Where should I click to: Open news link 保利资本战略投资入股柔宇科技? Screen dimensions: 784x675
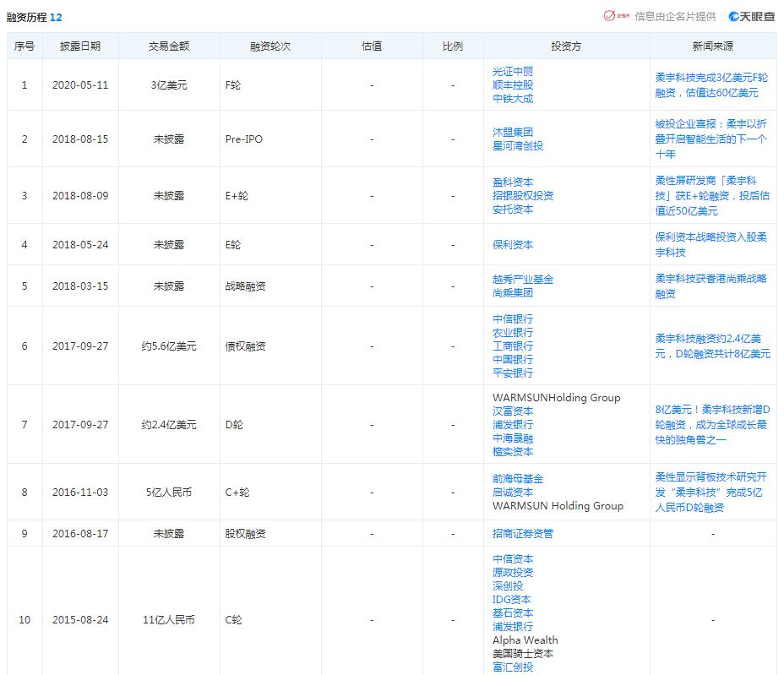(714, 244)
